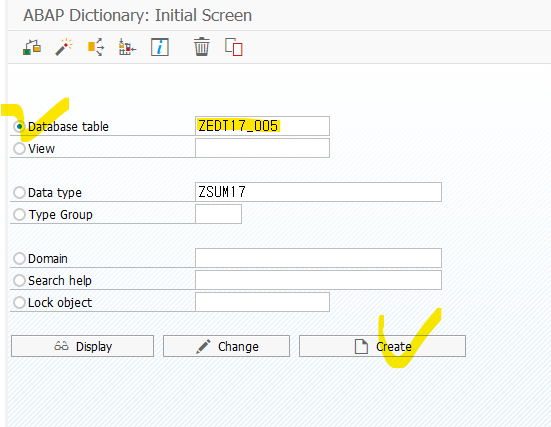Click the Check toolbar icon

pos(32,47)
